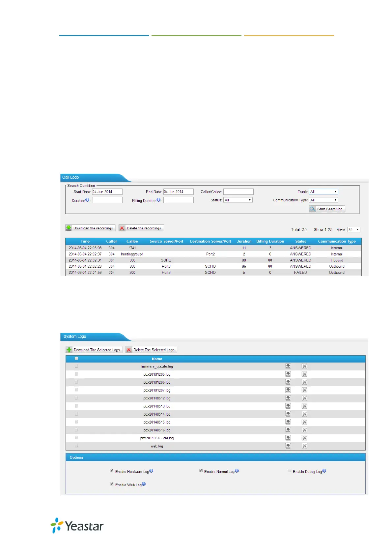Select the FAILED status cell

pos(300,273)
